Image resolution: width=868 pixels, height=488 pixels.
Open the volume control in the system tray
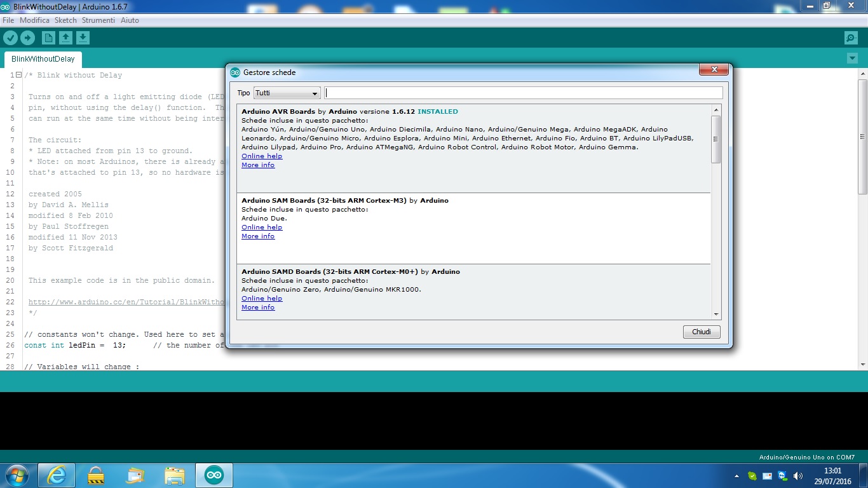coord(797,475)
